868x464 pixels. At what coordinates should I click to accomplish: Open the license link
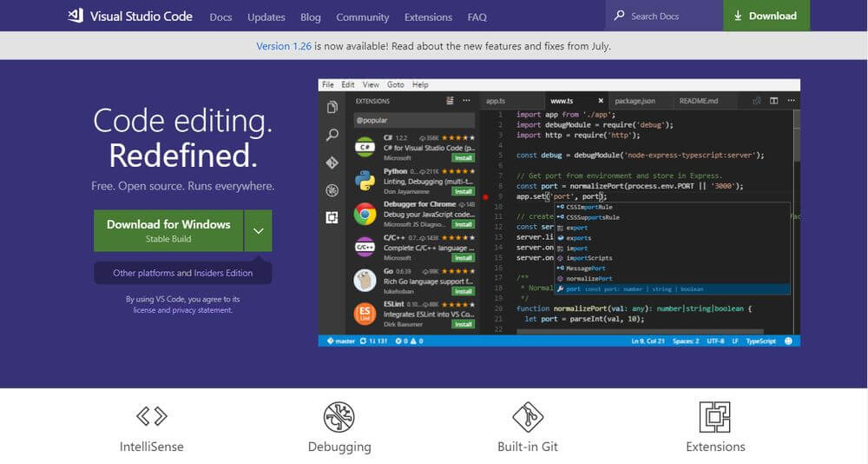[x=144, y=310]
